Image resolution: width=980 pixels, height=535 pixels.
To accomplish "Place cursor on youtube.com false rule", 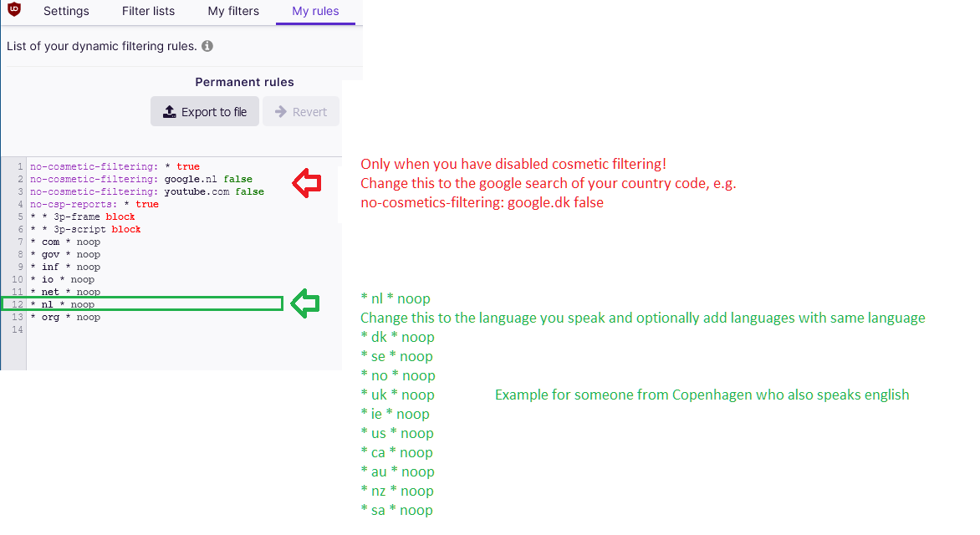I will [146, 191].
